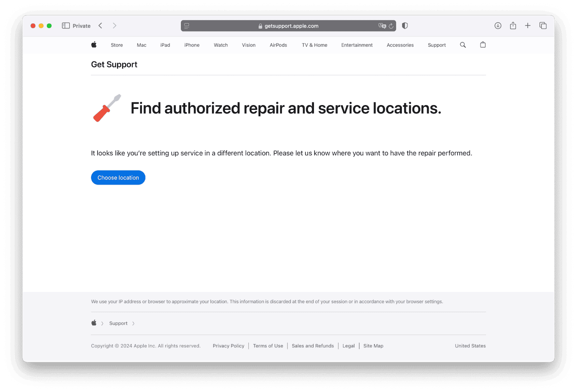Open the Privacy Policy link
The width and height of the screenshot is (577, 392).
coord(228,346)
